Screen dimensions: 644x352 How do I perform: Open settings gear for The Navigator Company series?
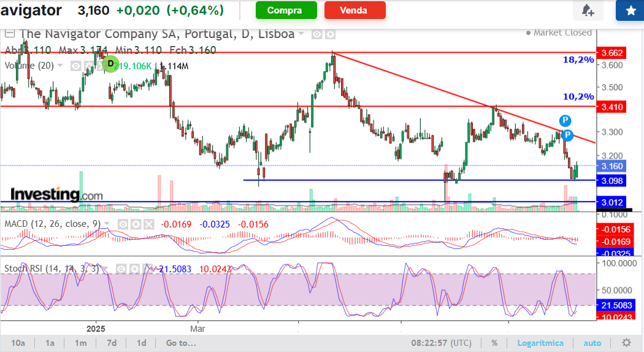click(330, 34)
